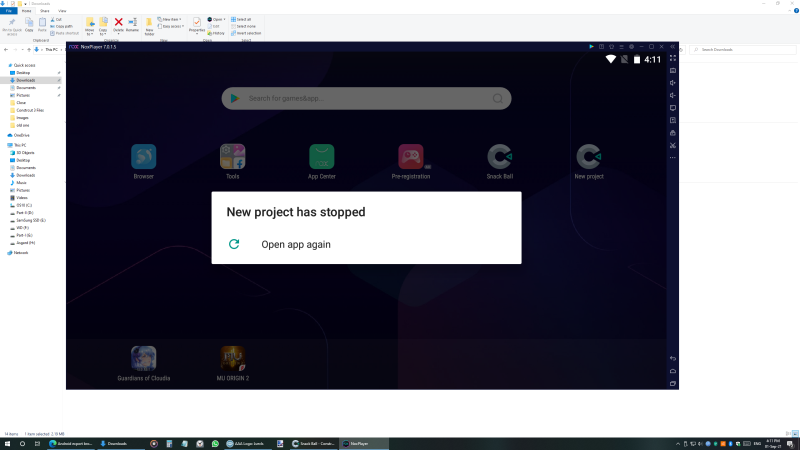Open the Easy access dropdown
This screenshot has height=450, width=800.
(x=170, y=27)
